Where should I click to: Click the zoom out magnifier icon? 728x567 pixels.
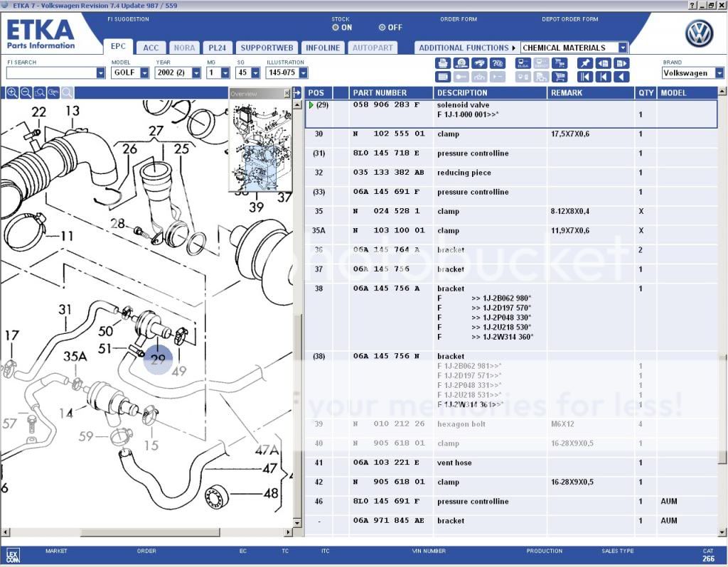tap(26, 93)
